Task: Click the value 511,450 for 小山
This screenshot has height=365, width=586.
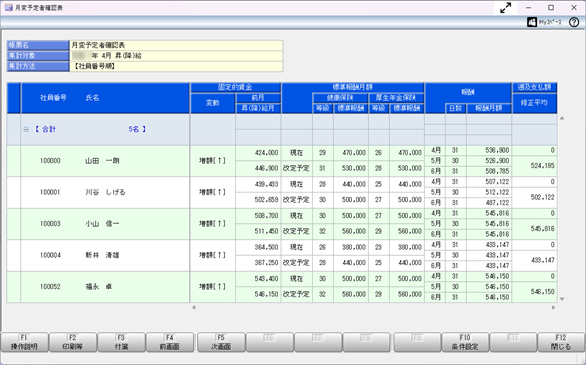Action: (266, 232)
